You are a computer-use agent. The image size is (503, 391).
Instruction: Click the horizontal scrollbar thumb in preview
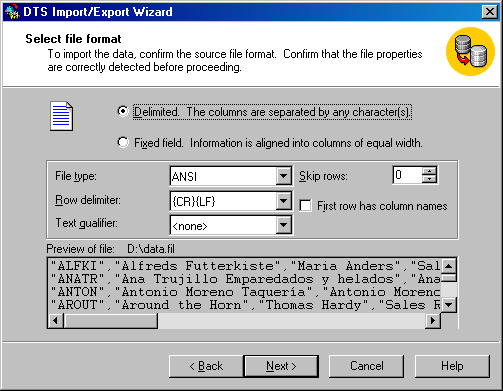tap(110, 320)
